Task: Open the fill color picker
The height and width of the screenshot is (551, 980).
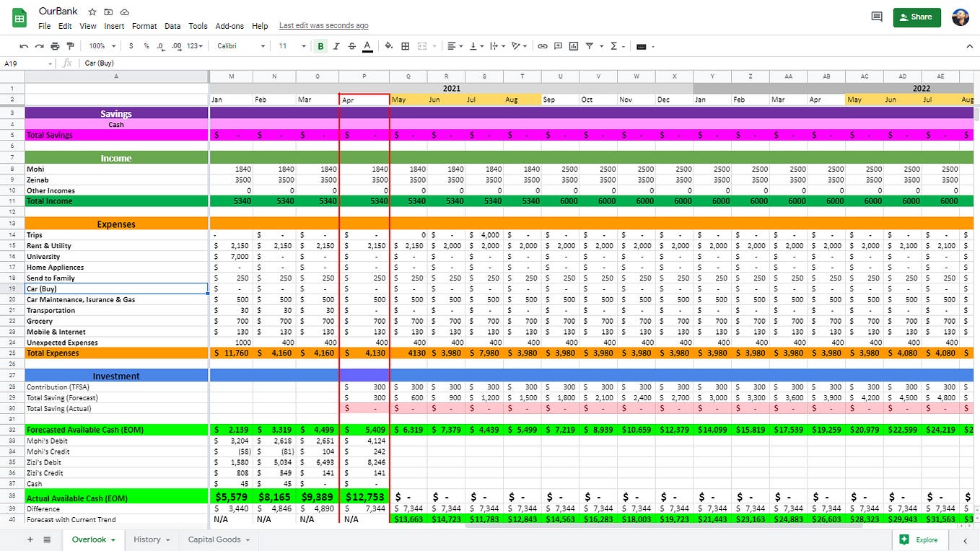Action: point(389,46)
